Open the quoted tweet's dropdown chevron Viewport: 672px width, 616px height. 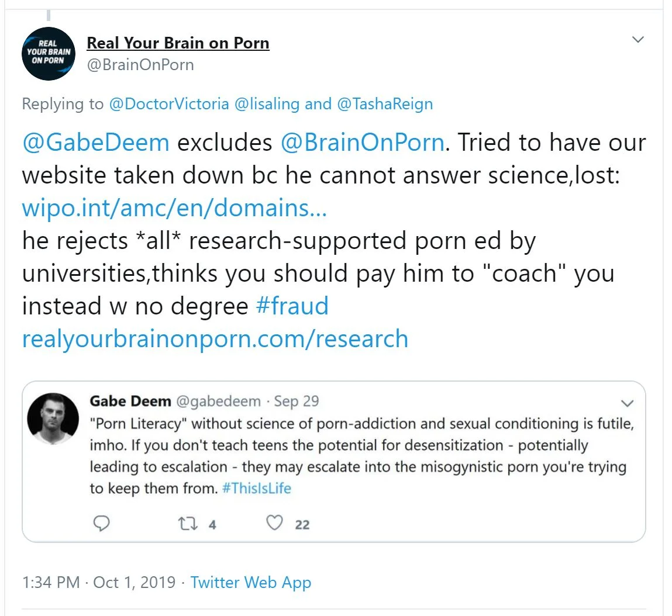pos(627,403)
